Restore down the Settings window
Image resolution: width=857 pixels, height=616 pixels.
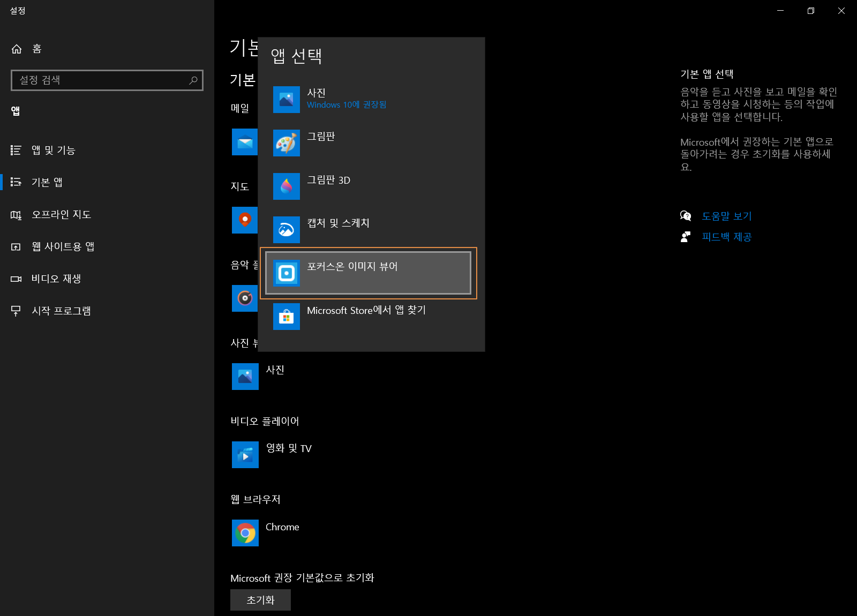[x=811, y=11]
